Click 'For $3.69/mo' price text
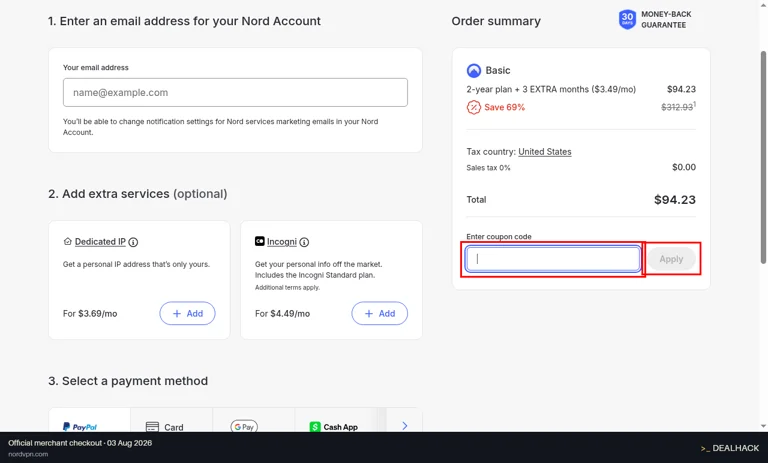The height and width of the screenshot is (463, 768). 90,314
